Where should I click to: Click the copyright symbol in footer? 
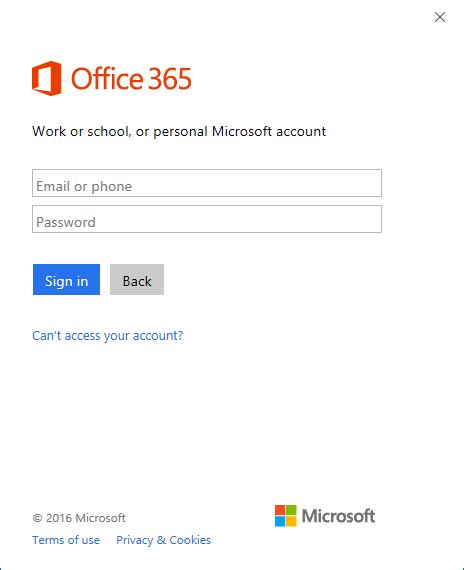click(37, 518)
